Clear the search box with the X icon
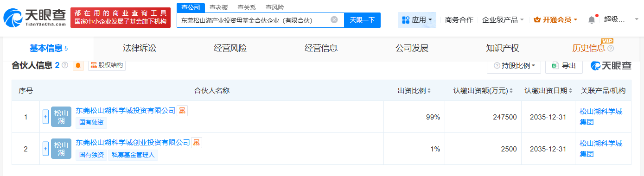This screenshot has height=176, width=644. click(334, 20)
